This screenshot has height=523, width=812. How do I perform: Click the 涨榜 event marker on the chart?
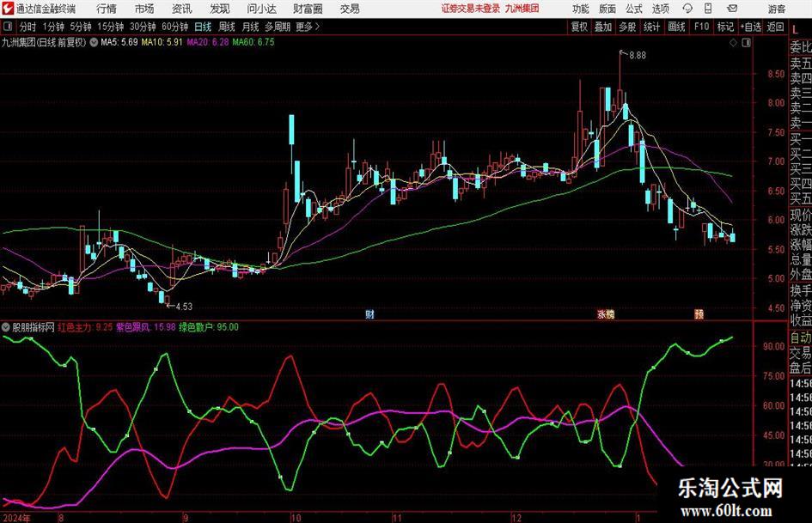click(x=606, y=314)
